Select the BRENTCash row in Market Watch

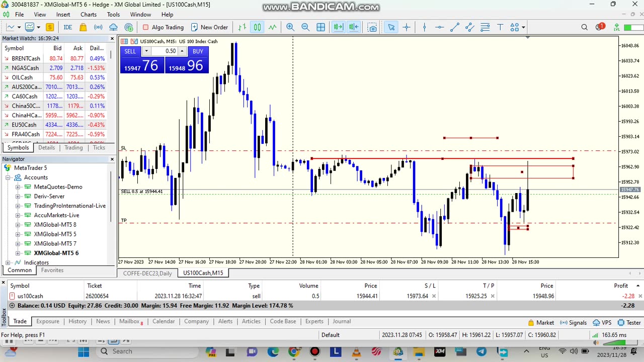coord(54,58)
